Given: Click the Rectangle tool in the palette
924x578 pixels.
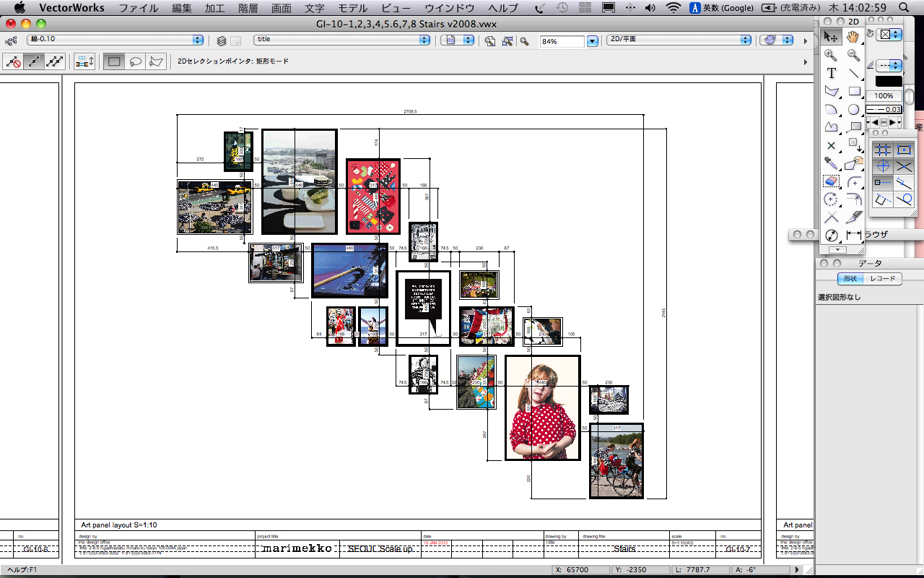Looking at the screenshot, I should click(x=854, y=91).
